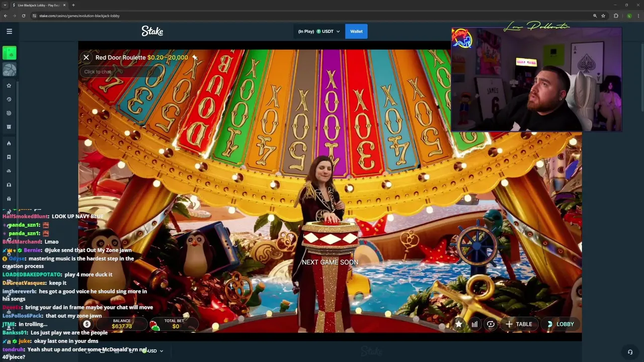
Task: Open browser extensions puzzle icon
Action: pyautogui.click(x=616, y=16)
